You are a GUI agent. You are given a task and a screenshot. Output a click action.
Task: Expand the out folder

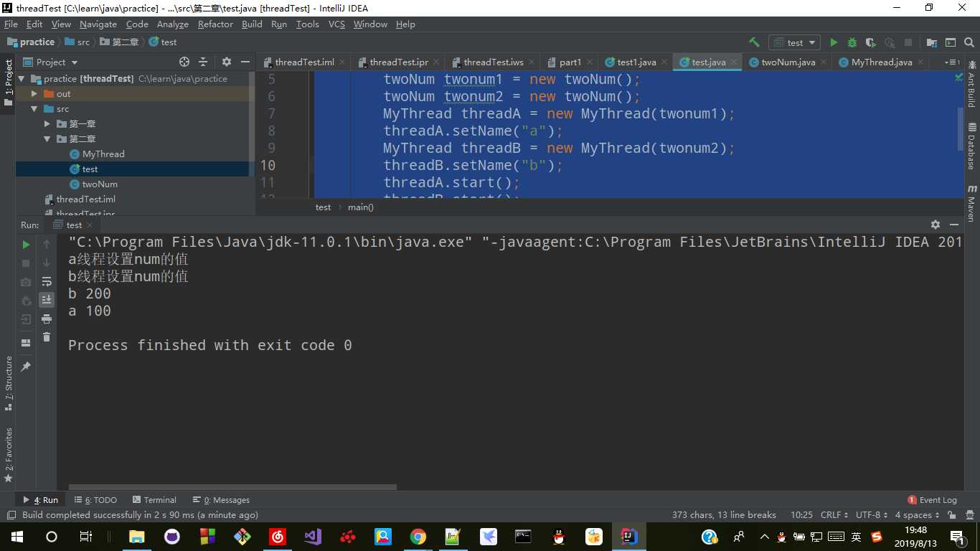(x=34, y=94)
